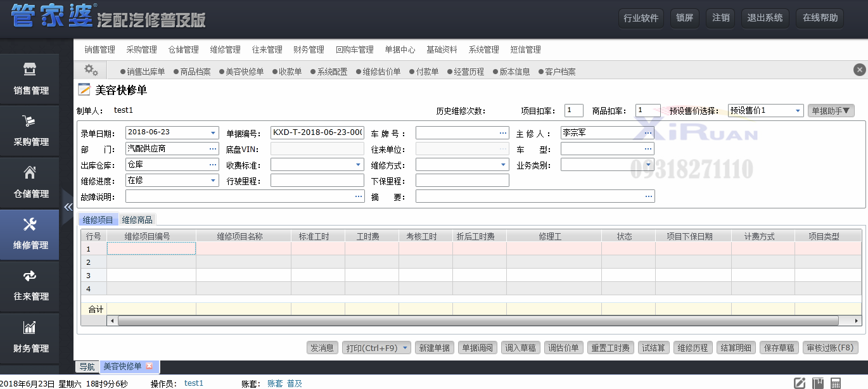Click the notepad edit icon in status bar

click(800, 383)
